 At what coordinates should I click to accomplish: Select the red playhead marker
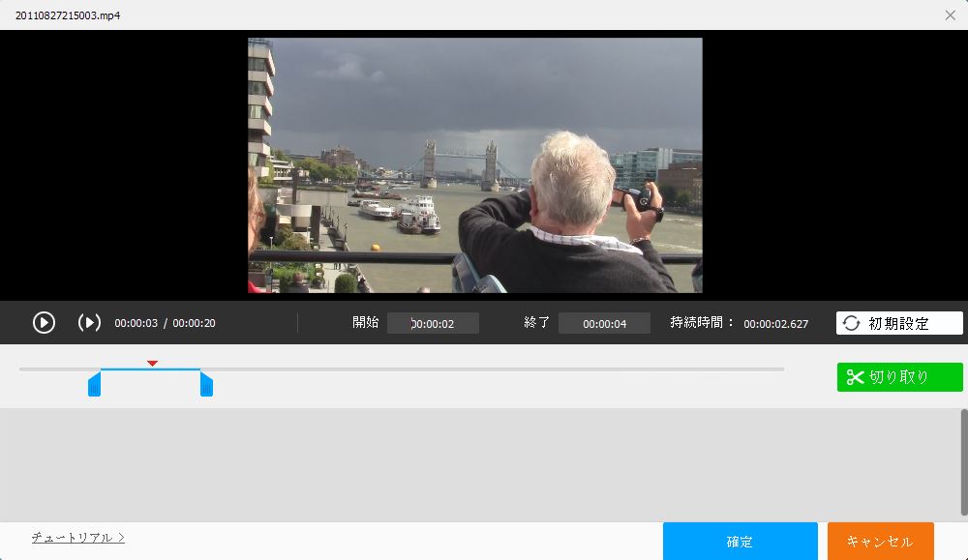tap(152, 364)
